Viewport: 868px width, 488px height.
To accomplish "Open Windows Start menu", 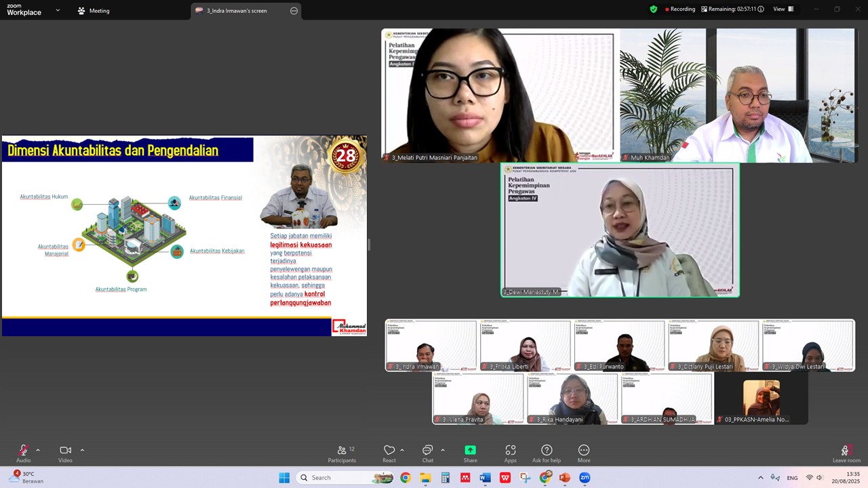I will coord(284,478).
